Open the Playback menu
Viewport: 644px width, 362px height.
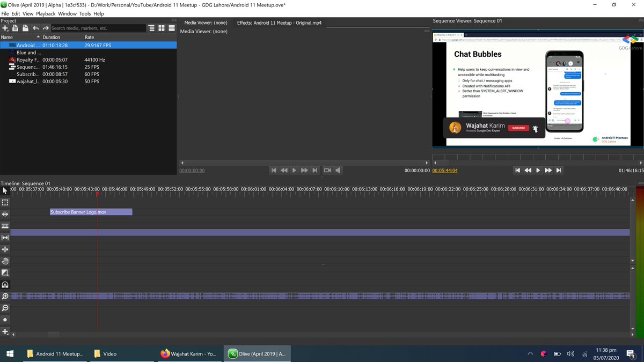pos(46,13)
